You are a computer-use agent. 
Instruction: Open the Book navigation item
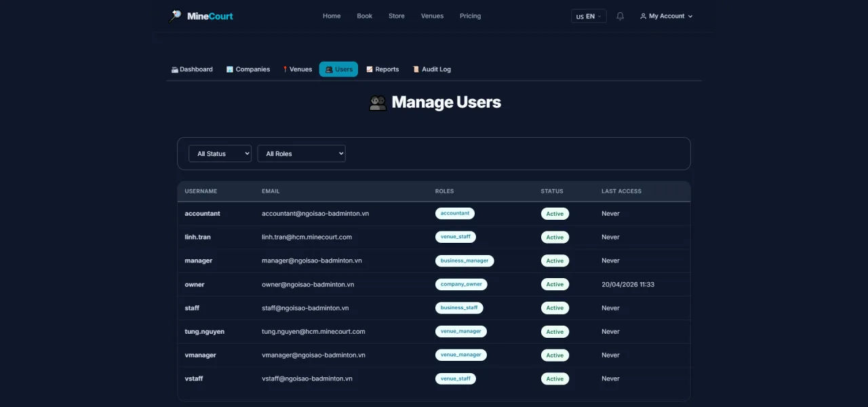[x=365, y=16]
